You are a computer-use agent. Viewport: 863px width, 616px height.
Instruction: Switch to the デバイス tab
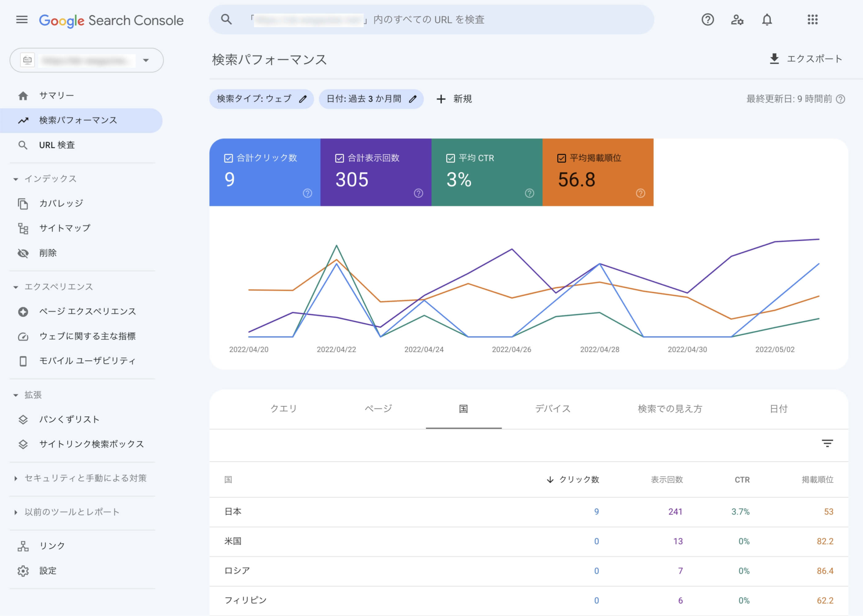click(553, 409)
